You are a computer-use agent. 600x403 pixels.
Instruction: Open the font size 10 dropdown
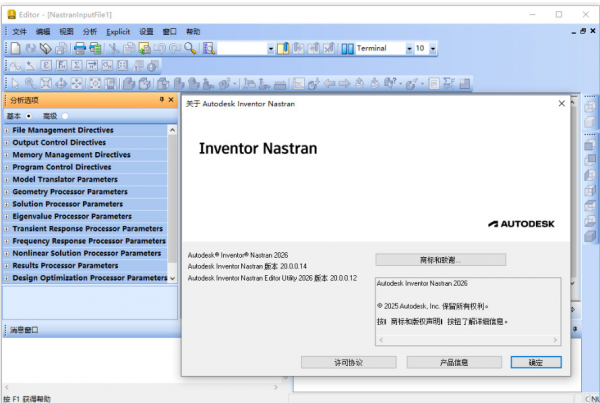point(433,49)
